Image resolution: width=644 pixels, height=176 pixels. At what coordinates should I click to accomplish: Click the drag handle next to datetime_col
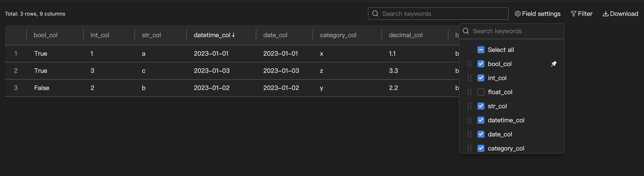[x=469, y=120]
